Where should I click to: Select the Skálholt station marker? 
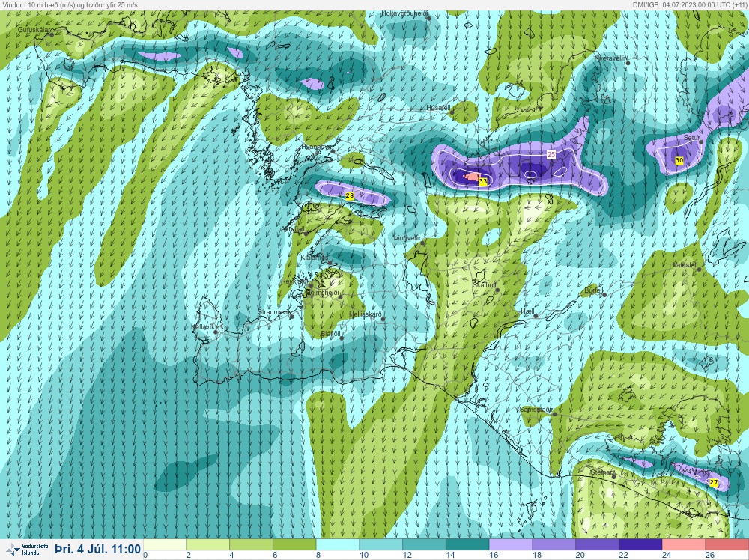pos(497,290)
